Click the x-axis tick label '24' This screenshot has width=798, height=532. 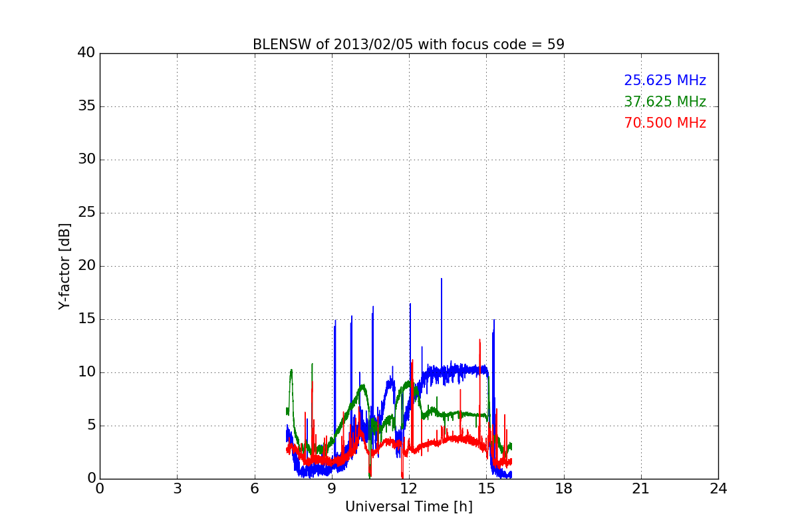[x=718, y=489]
